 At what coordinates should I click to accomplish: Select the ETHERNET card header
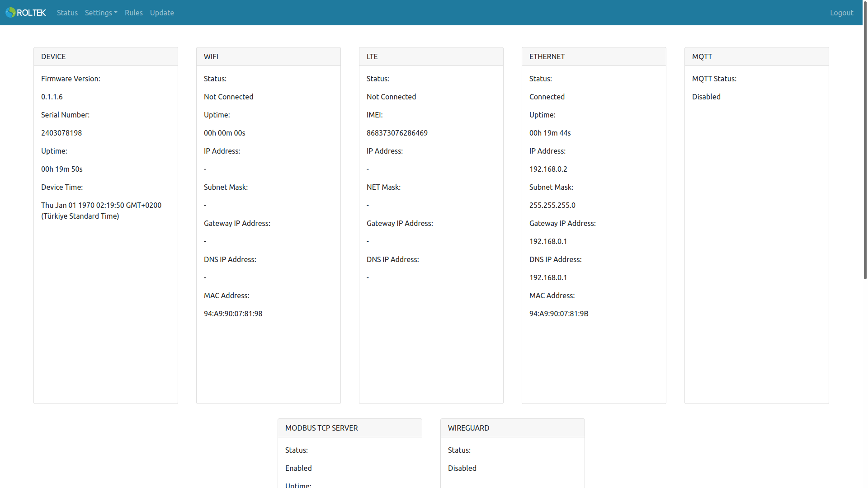click(x=594, y=56)
